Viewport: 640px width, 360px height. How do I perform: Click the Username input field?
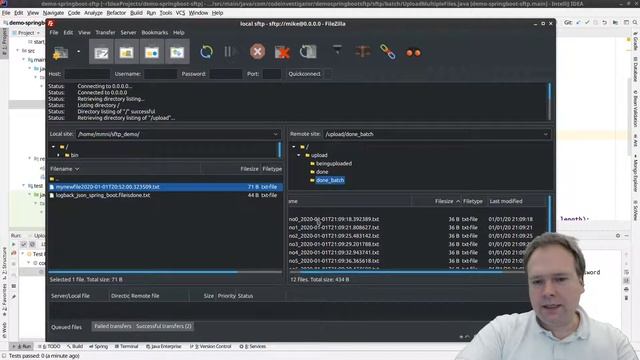tap(160, 74)
